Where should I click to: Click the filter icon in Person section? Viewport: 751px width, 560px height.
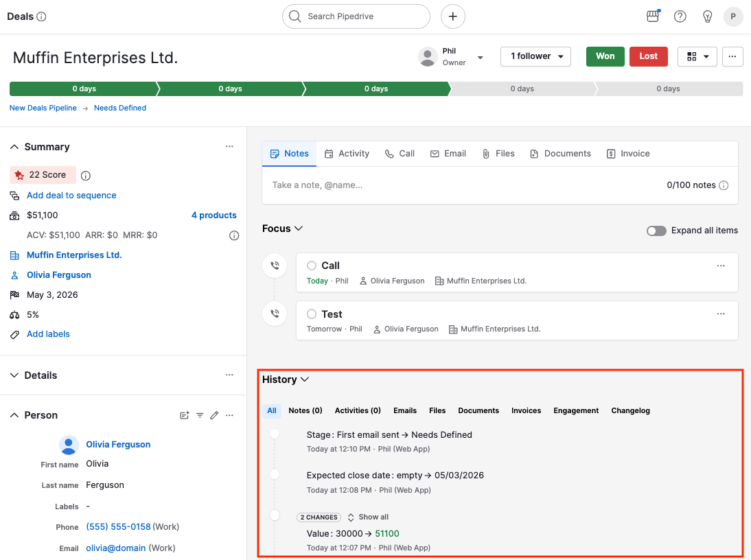(x=200, y=415)
